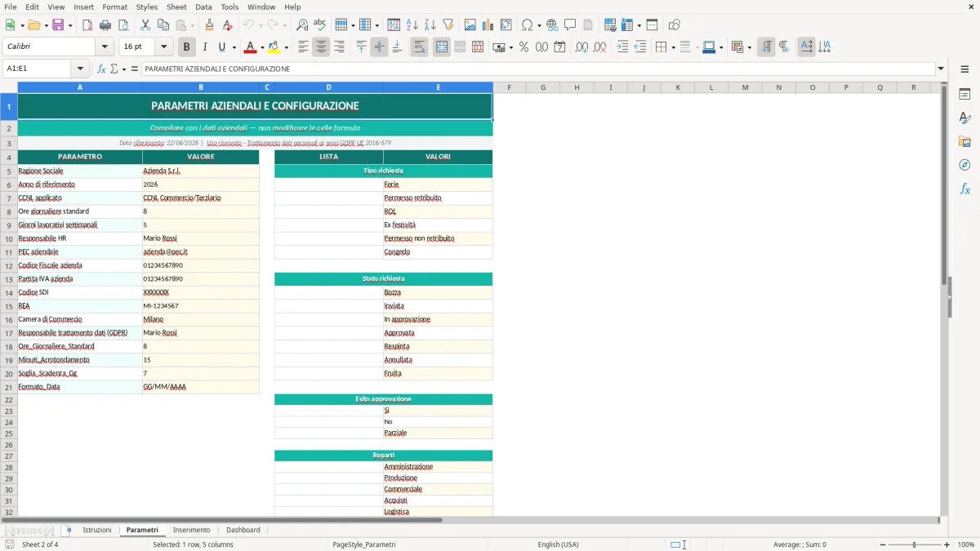Open the Underline style dropdown arrow
Viewport: 980px width, 551px height.
point(234,47)
